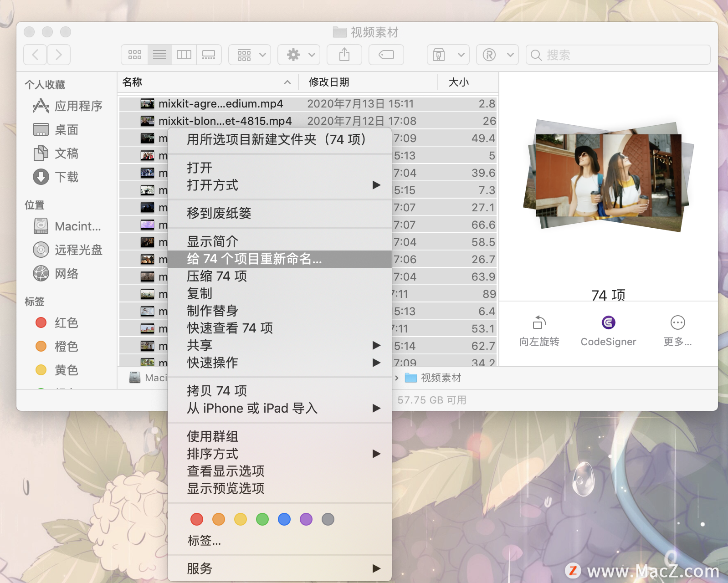
Task: Expand 从 iPhone 或 iPad 导入 submenu
Action: pos(280,408)
